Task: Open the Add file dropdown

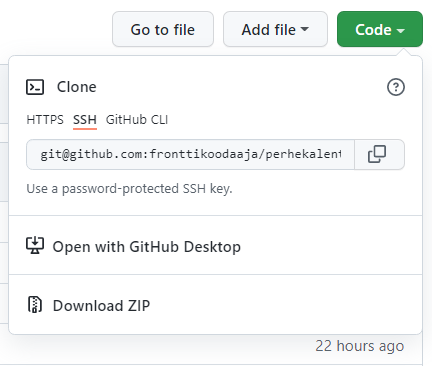Action: (x=275, y=29)
